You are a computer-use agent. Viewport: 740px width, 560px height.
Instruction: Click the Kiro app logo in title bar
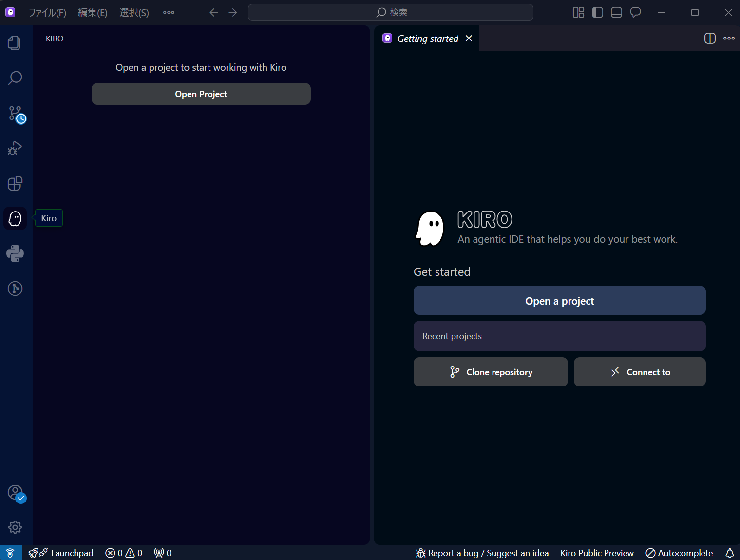(x=10, y=12)
